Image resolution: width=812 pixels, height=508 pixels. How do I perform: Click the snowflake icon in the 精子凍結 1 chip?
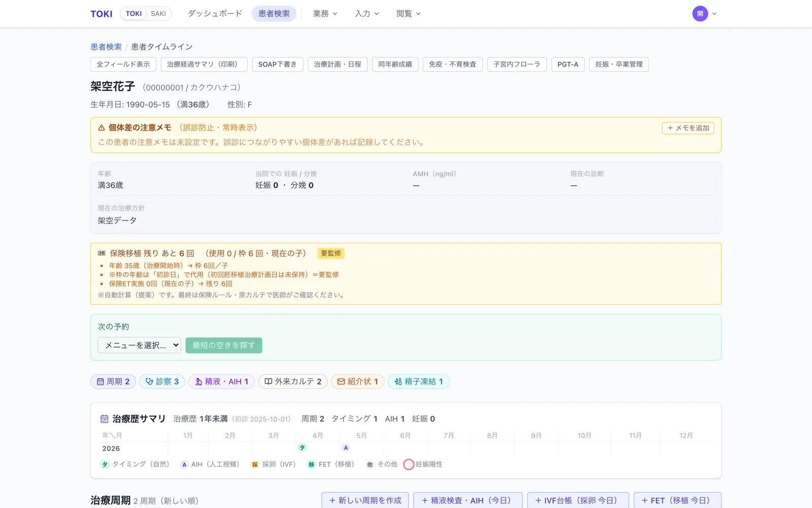tap(398, 382)
